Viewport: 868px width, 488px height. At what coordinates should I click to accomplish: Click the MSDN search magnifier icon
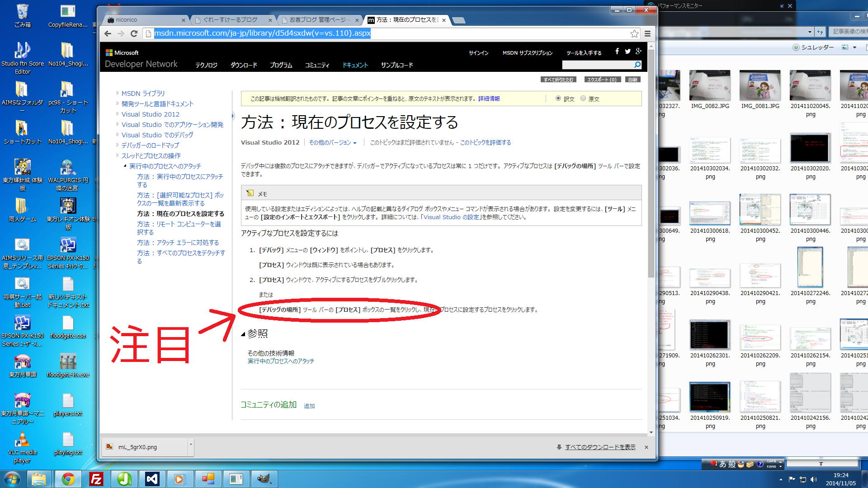(637, 65)
